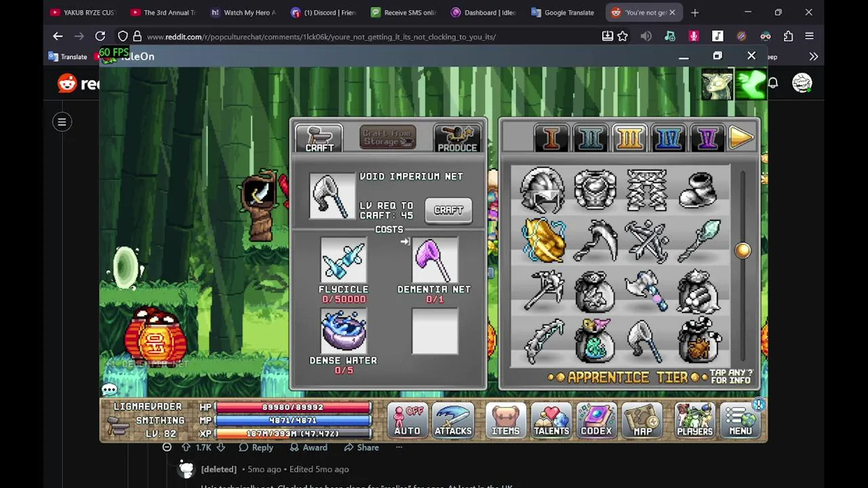Open Reddit notifications bell
The image size is (868, 488).
click(773, 83)
